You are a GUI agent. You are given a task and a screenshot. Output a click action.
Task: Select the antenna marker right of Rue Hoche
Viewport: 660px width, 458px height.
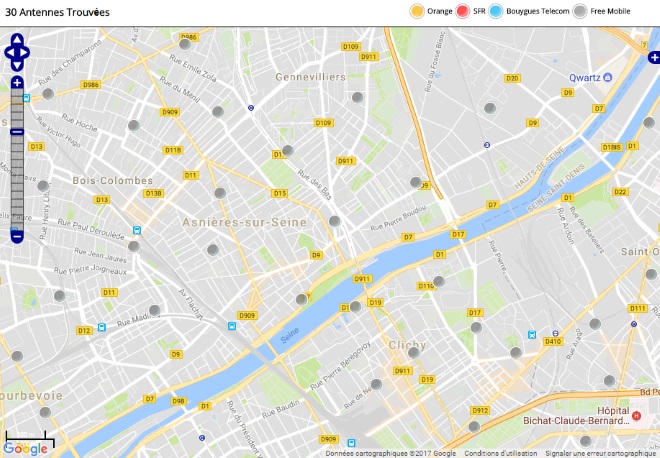click(133, 125)
